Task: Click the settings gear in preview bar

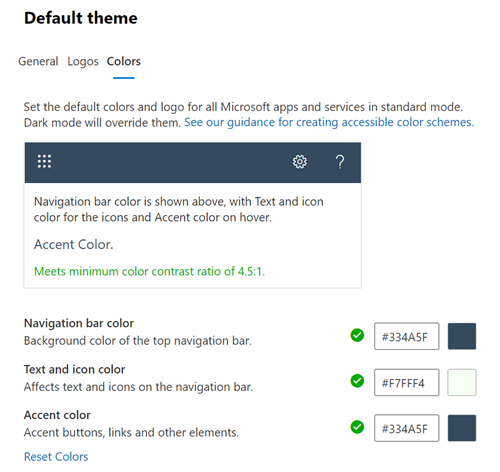Action: pyautogui.click(x=300, y=162)
